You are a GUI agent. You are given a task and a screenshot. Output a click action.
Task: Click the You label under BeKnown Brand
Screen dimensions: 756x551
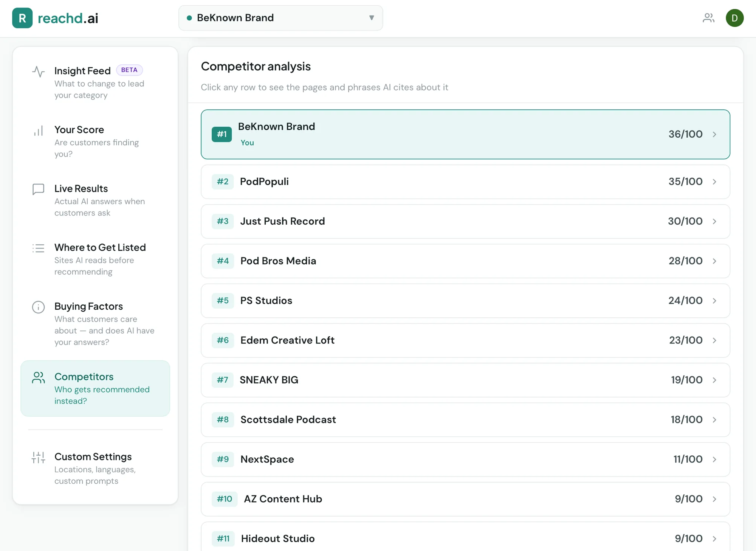click(x=247, y=143)
